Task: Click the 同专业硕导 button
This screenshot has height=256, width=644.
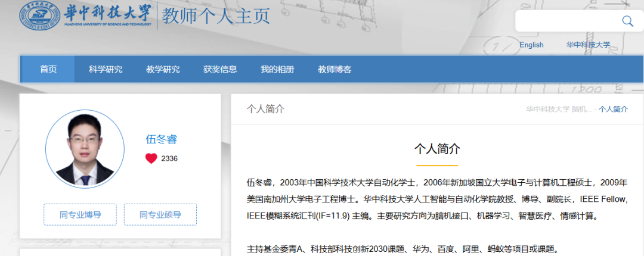Action: 160,214
